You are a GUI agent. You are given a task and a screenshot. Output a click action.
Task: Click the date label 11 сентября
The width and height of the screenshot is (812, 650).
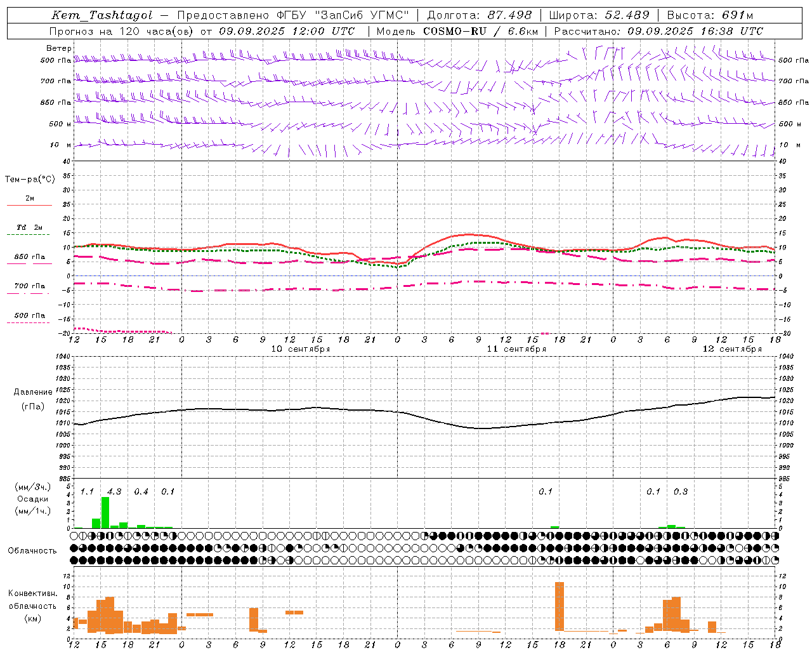pyautogui.click(x=516, y=349)
